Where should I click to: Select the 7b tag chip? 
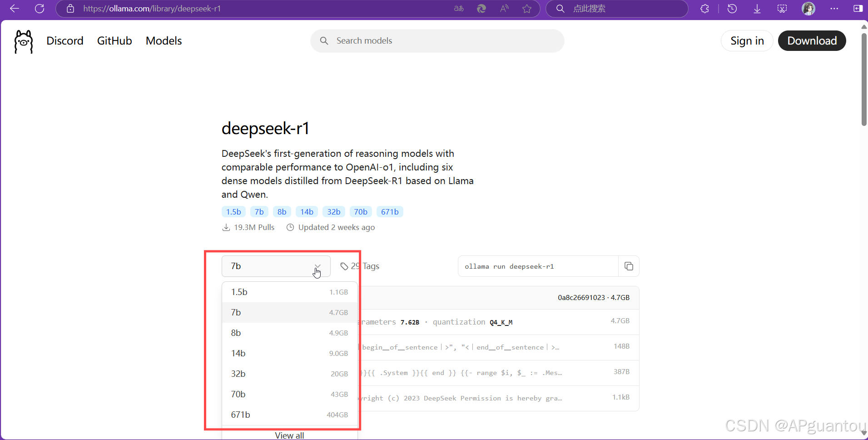(x=259, y=212)
